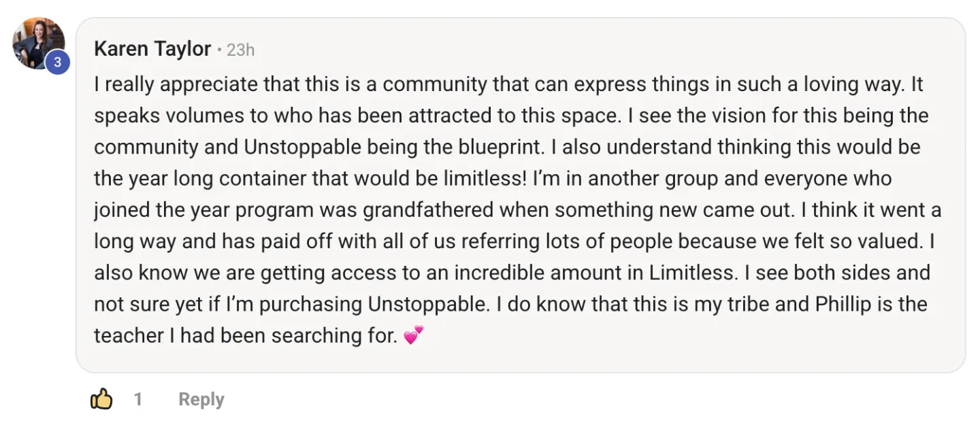The image size is (980, 427).
Task: Open the Karen Taylor author name link
Action: pyautogui.click(x=152, y=49)
